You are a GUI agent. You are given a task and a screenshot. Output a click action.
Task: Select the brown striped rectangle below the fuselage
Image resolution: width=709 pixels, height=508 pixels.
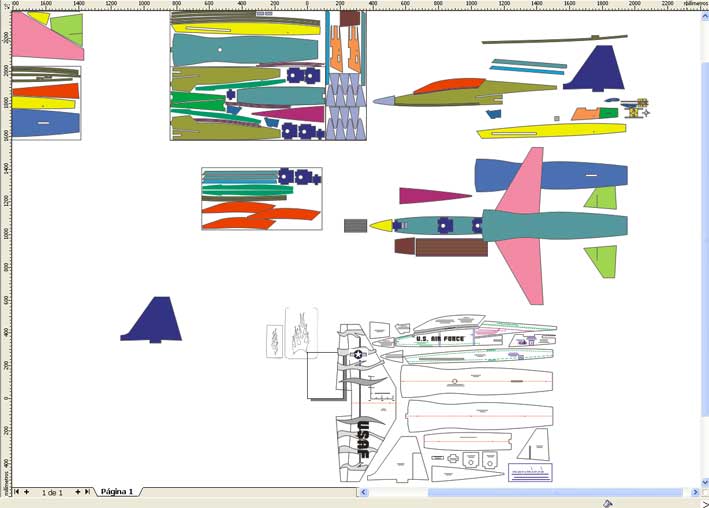click(450, 247)
